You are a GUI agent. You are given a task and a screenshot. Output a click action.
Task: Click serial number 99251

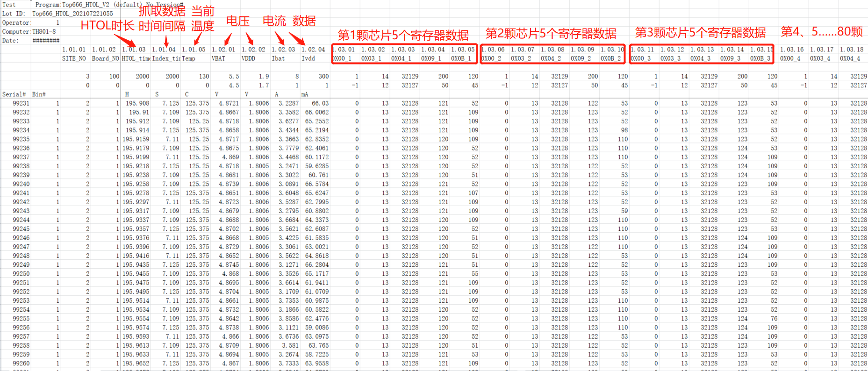(x=21, y=283)
